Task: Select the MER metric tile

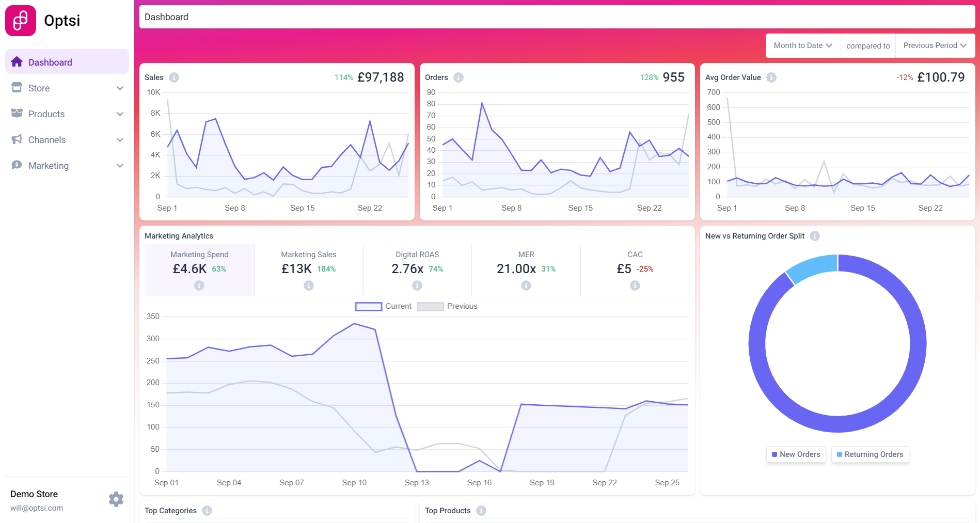Action: coord(526,270)
